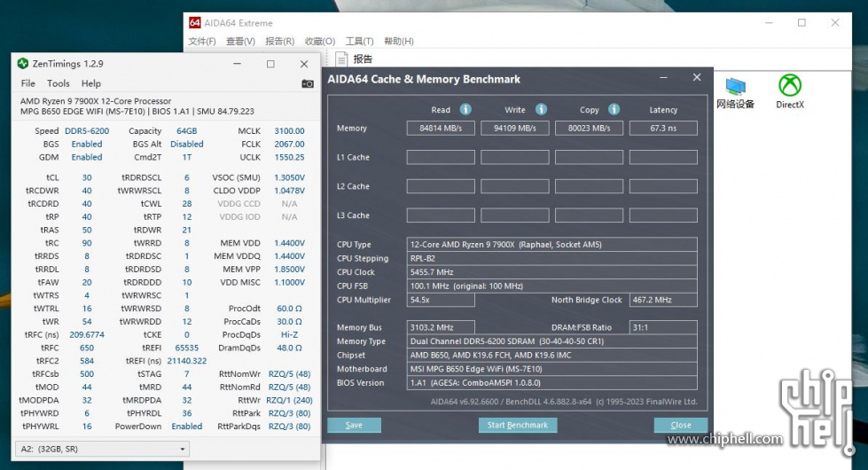Click the FCLK value 2067.00

(x=290, y=144)
